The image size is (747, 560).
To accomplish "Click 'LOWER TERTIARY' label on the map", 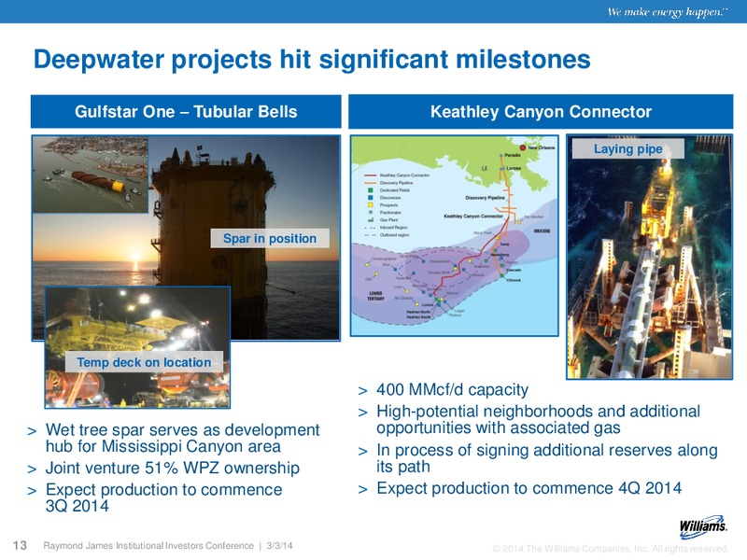I will [x=375, y=296].
